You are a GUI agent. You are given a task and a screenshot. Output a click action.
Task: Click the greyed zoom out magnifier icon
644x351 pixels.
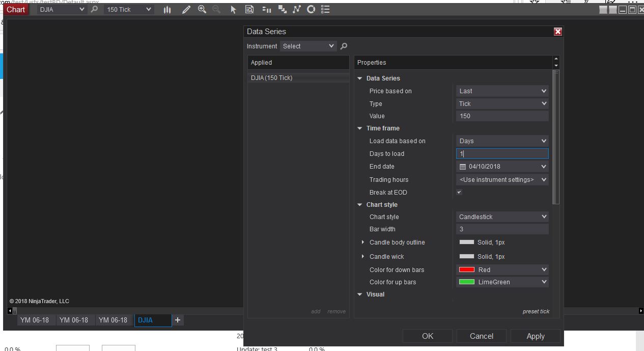[x=216, y=9]
